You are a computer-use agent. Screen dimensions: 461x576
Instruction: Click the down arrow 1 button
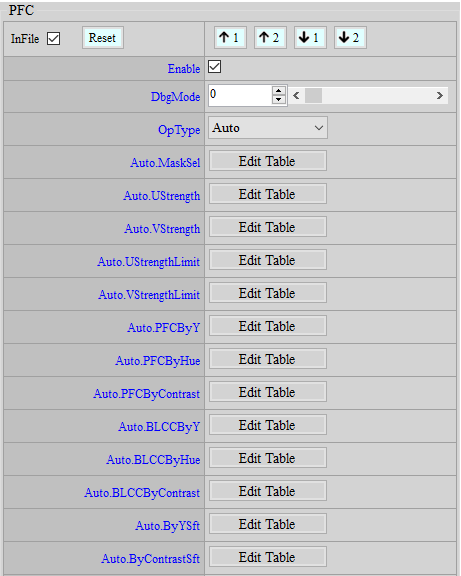[x=310, y=37]
